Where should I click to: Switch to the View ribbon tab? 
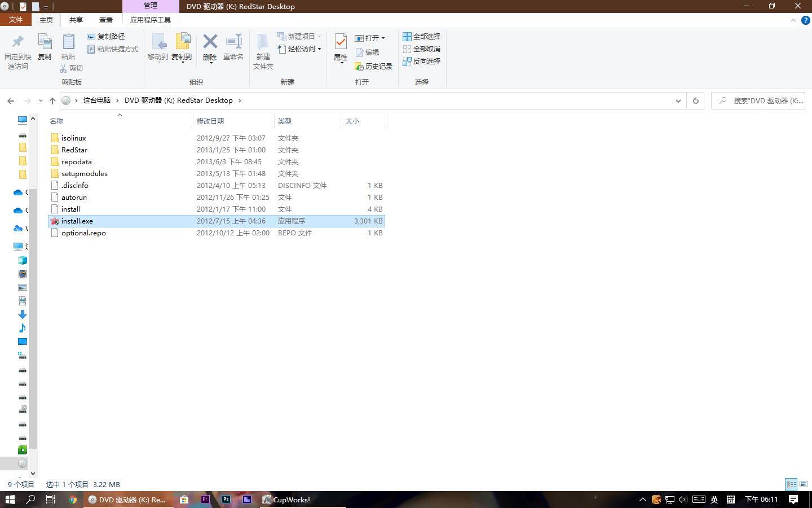click(106, 20)
